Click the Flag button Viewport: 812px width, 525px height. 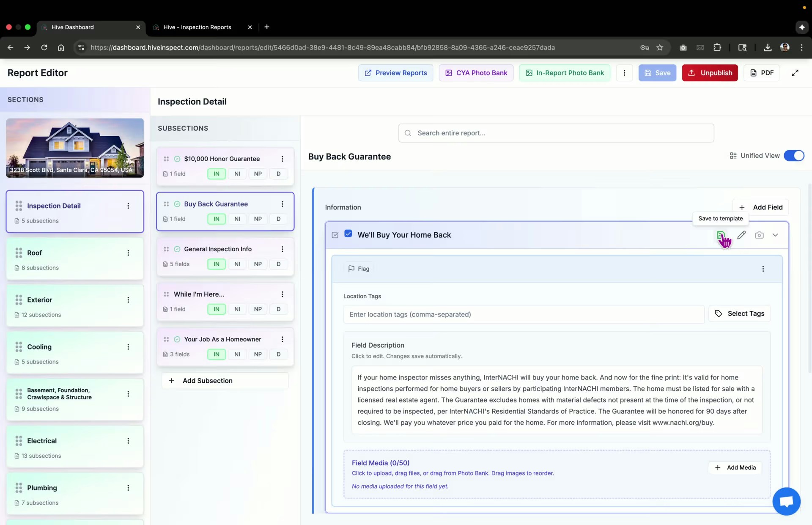[359, 269]
